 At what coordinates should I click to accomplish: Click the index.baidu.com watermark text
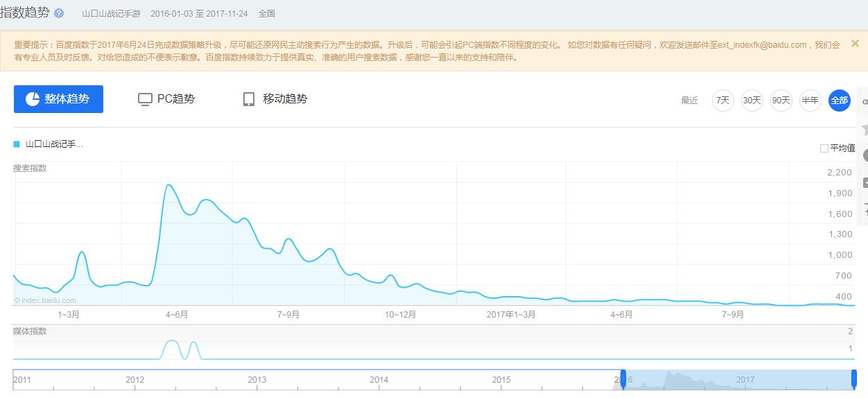point(46,300)
